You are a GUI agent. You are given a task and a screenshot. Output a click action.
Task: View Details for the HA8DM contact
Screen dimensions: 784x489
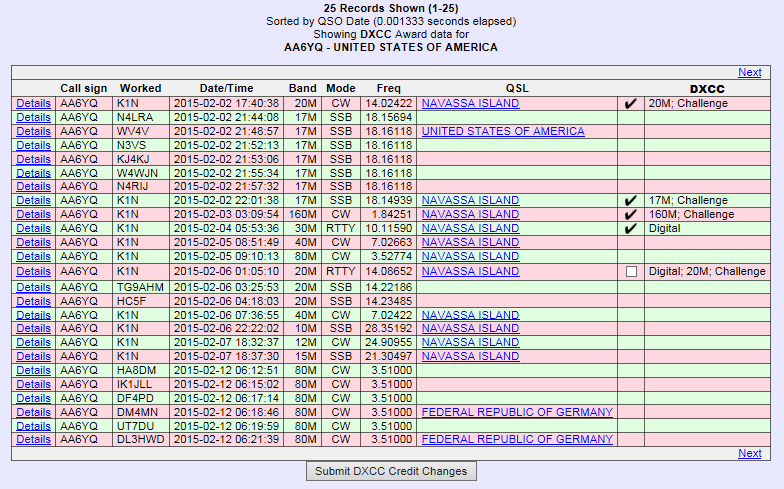[33, 370]
